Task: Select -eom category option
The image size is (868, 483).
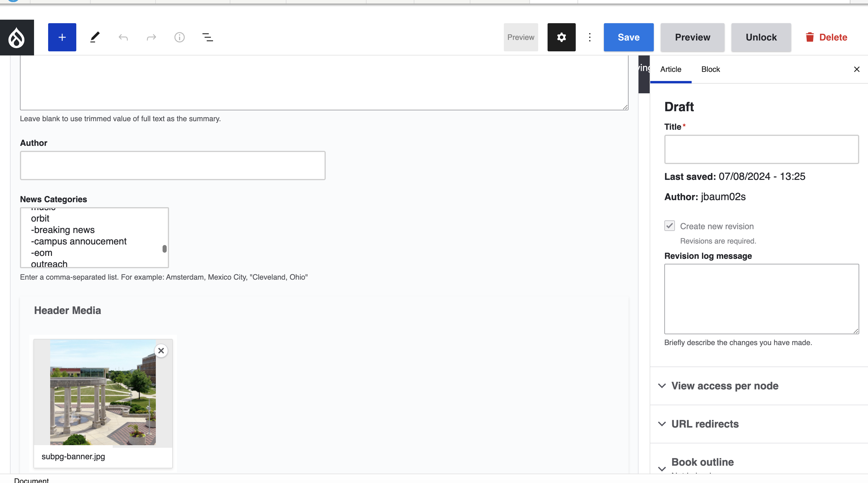Action: pos(41,253)
